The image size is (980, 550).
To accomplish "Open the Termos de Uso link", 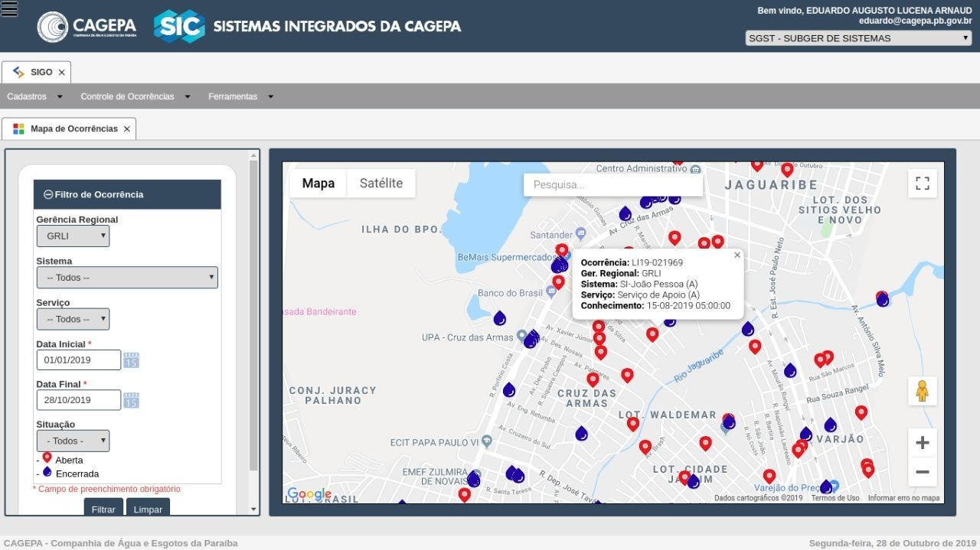I will coord(835,498).
